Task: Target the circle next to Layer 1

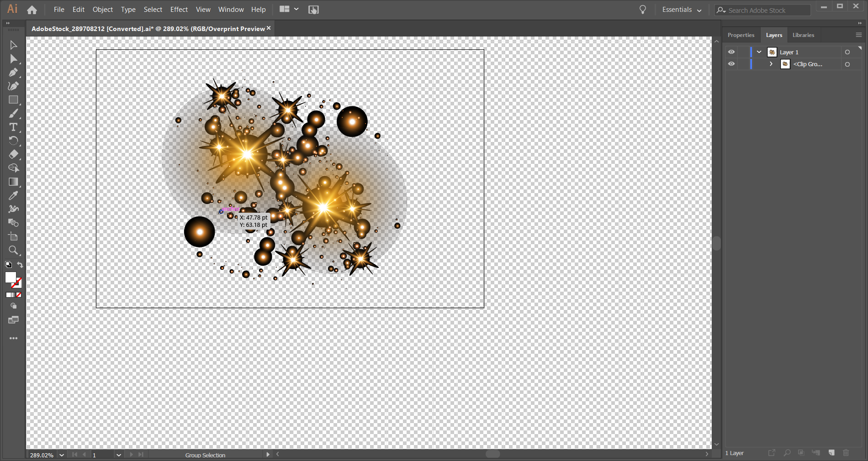Action: tap(848, 52)
